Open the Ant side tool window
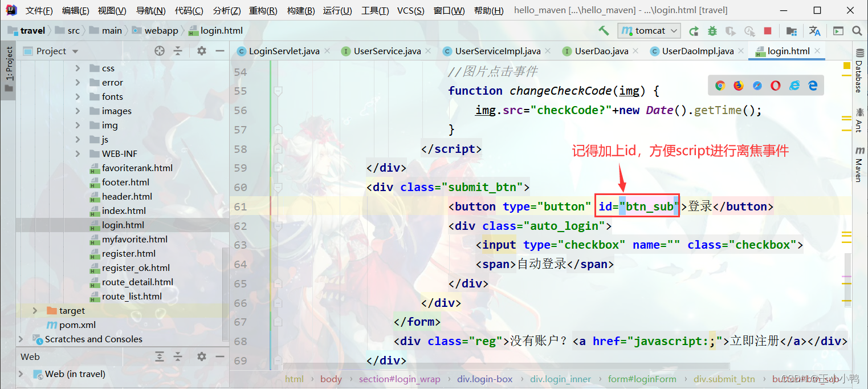The image size is (868, 389). click(x=859, y=119)
